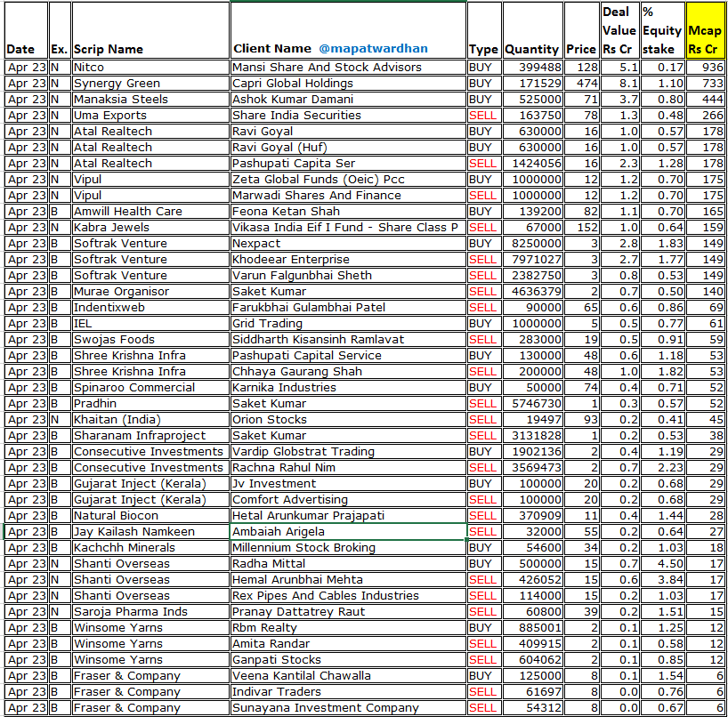This screenshot has height=717, width=728.
Task: Click quantity 8250000 for Softrak Venture
Action: pyautogui.click(x=532, y=244)
